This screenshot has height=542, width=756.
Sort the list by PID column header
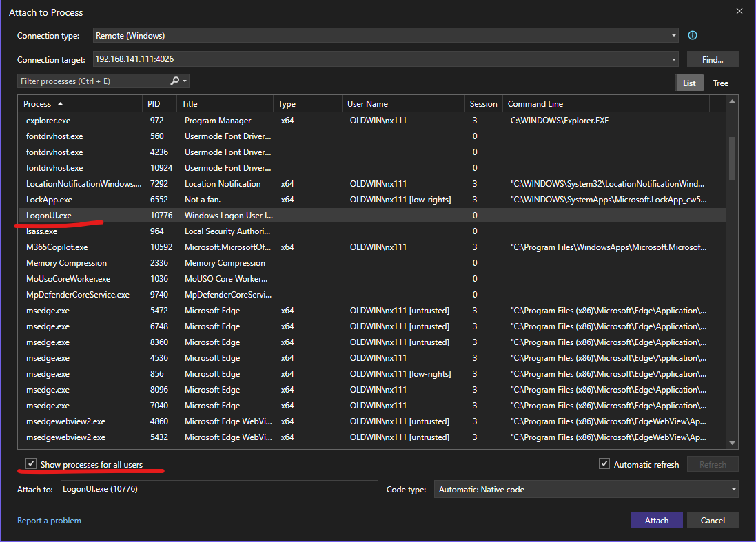[154, 104]
